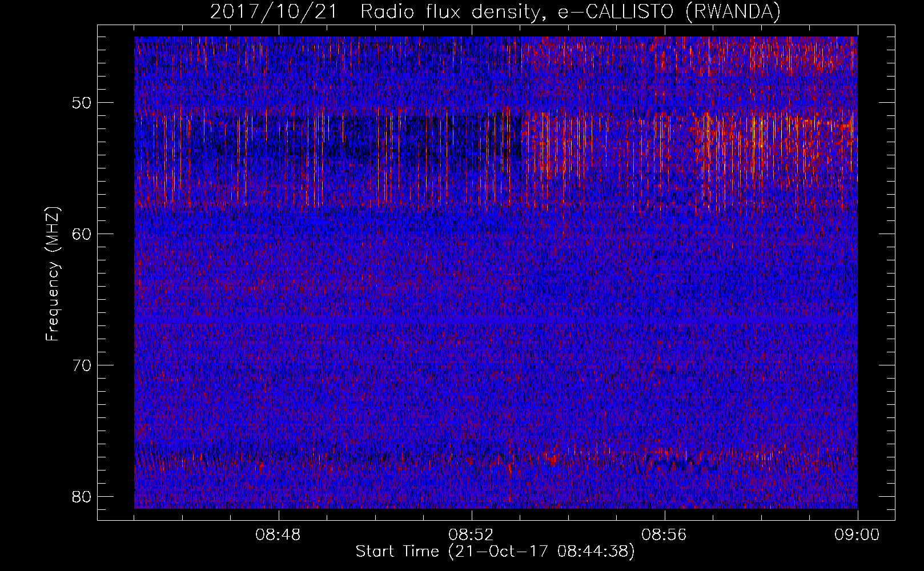Click the 50 frequency tick label
Image resolution: width=924 pixels, height=571 pixels.
coord(82,103)
